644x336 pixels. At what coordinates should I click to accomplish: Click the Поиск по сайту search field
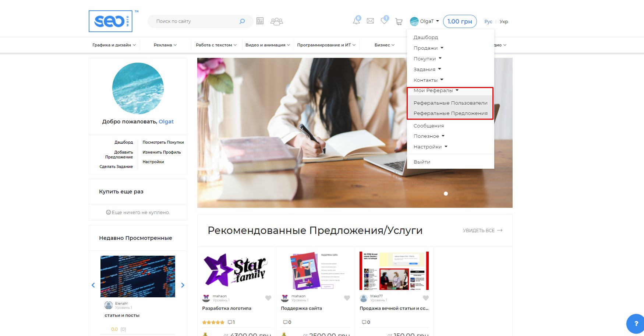coord(195,21)
